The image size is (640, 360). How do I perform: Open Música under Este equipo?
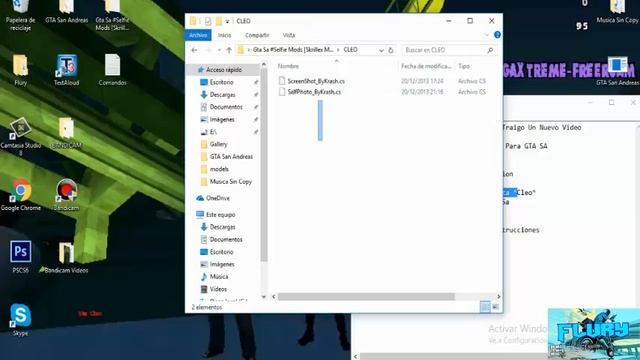pos(219,277)
